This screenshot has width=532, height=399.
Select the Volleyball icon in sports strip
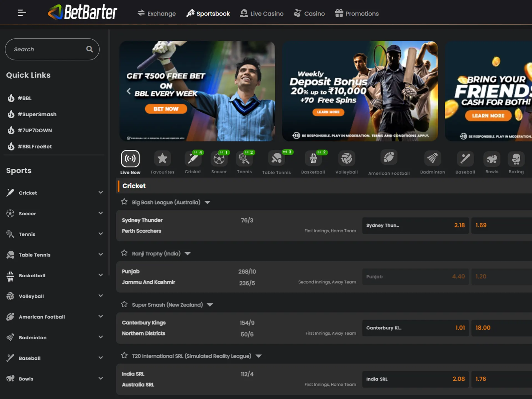pyautogui.click(x=347, y=159)
